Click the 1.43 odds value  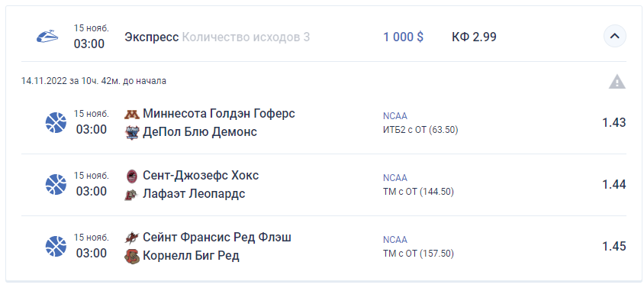(x=614, y=122)
